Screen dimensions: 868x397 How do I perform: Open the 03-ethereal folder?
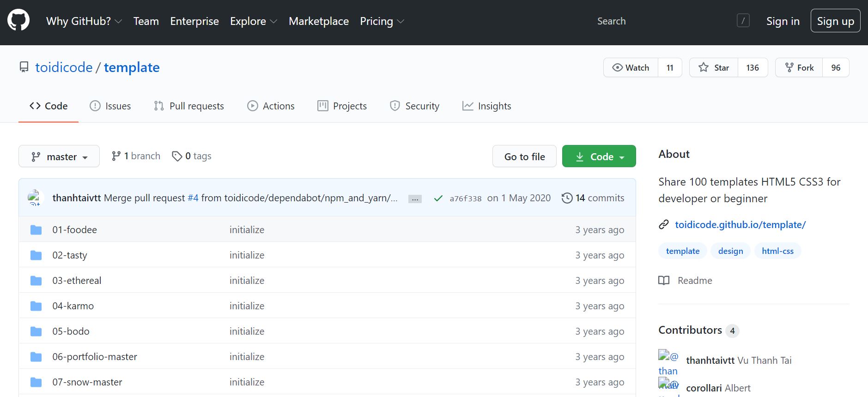coord(77,281)
